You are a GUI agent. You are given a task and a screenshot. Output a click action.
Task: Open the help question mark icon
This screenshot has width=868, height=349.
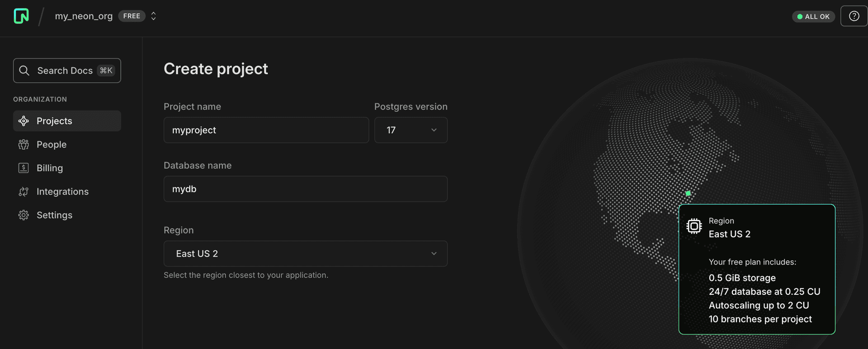[x=854, y=16]
